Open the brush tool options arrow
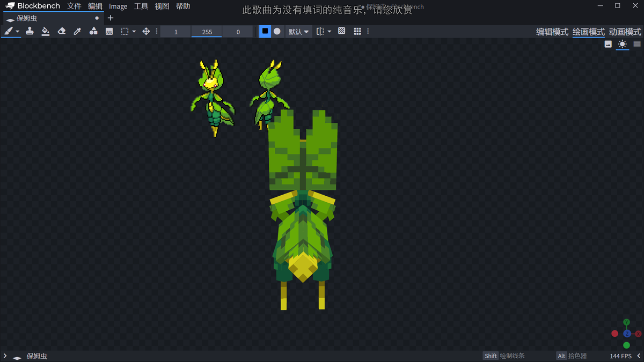 tap(18, 32)
